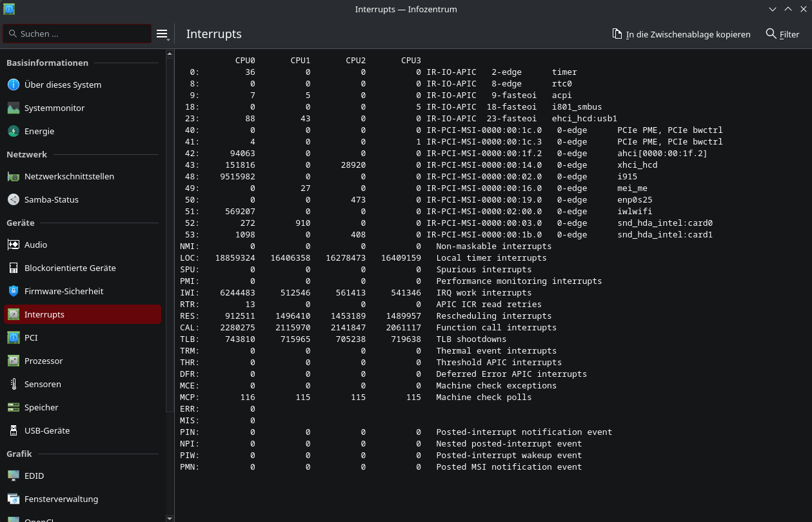Select USB-Geräte in the sidebar
Screen dimensions: 812x522
[x=83, y=430]
